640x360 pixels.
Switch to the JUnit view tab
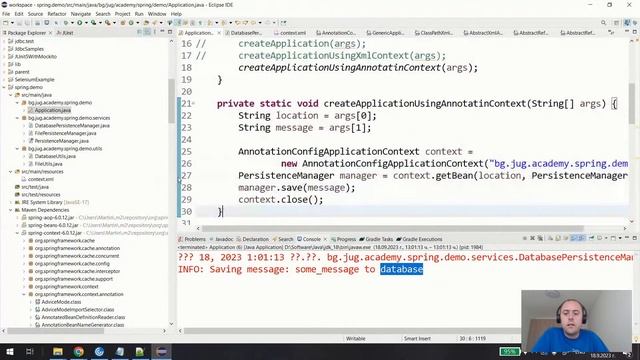pos(65,33)
